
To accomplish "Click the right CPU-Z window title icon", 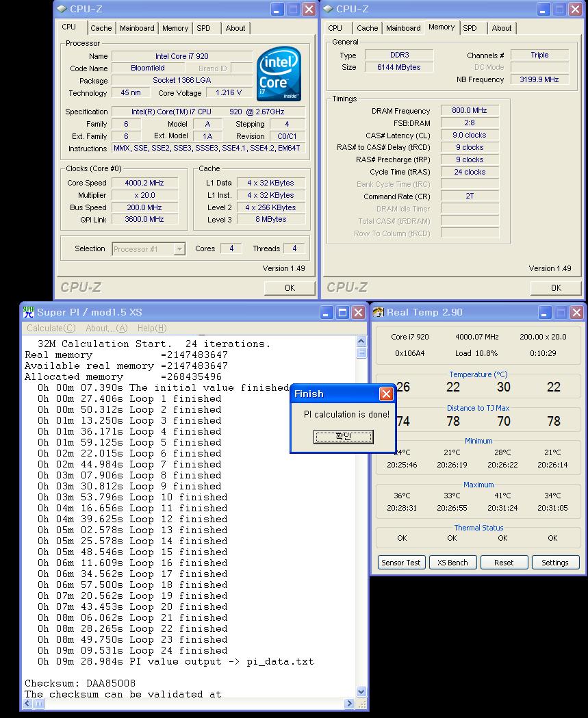I will pyautogui.click(x=328, y=9).
